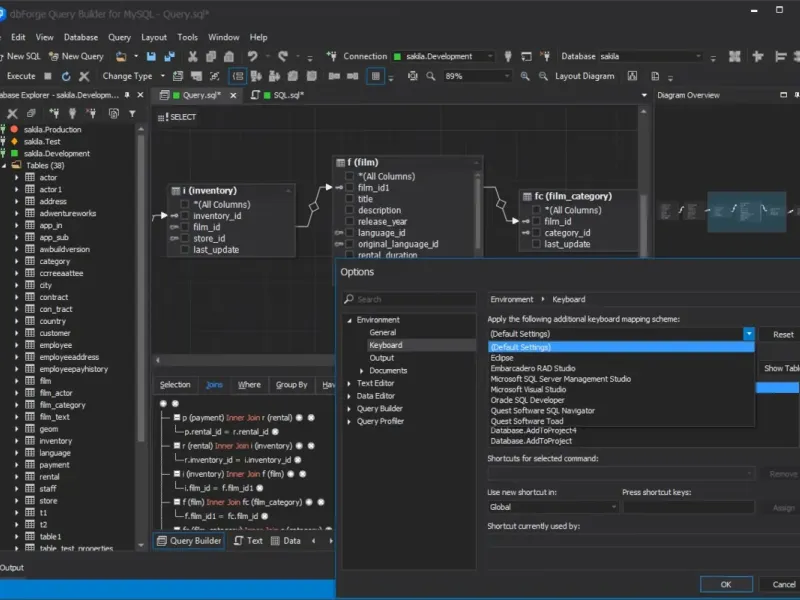Check inventory_id in the inventory table

coord(185,216)
